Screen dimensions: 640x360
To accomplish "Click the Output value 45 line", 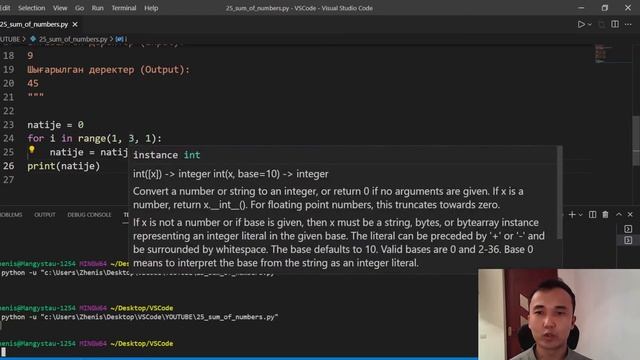I will pyautogui.click(x=33, y=84).
